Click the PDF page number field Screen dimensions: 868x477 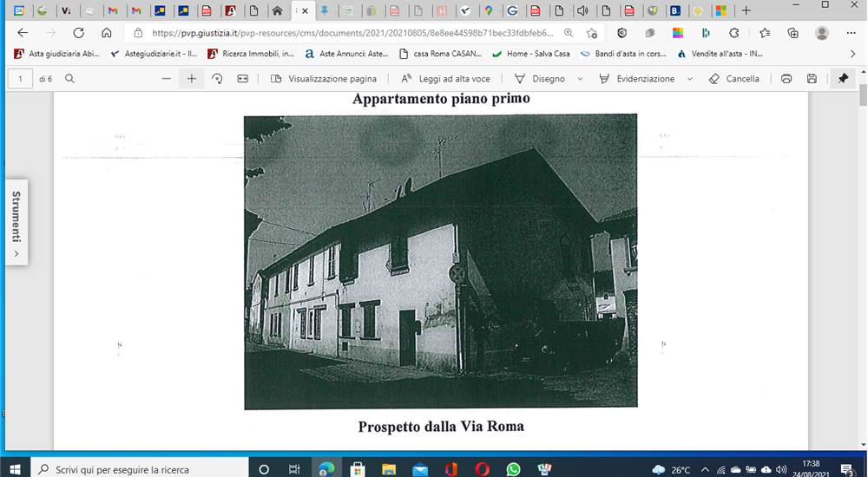[x=21, y=79]
